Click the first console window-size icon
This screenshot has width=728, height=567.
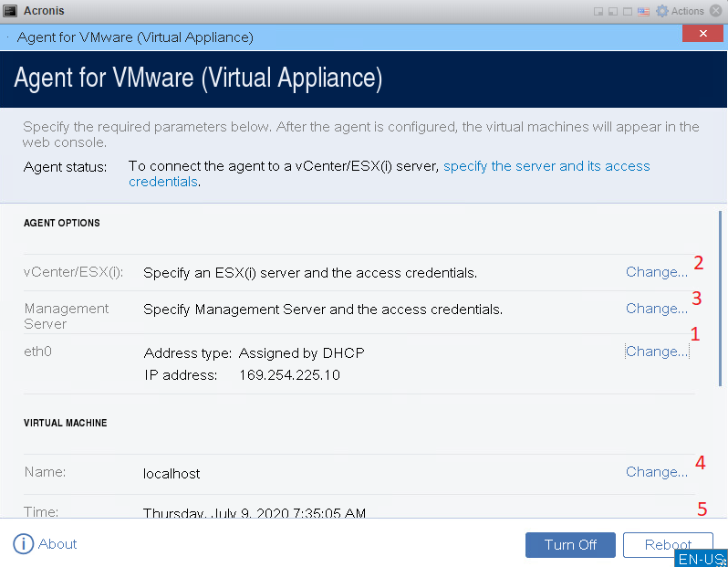click(x=598, y=11)
